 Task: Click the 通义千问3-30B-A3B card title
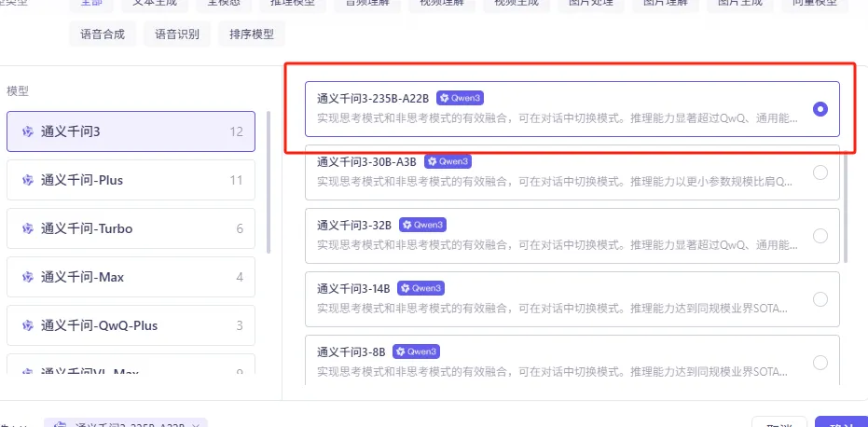367,161
